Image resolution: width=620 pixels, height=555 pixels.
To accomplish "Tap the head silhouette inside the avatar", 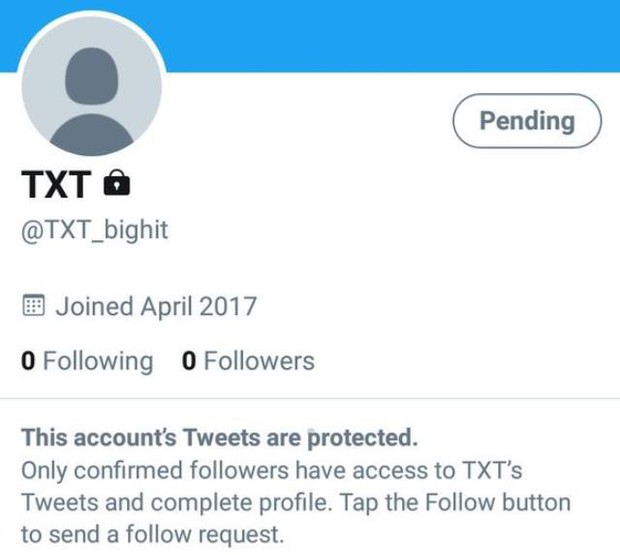I will [x=91, y=76].
